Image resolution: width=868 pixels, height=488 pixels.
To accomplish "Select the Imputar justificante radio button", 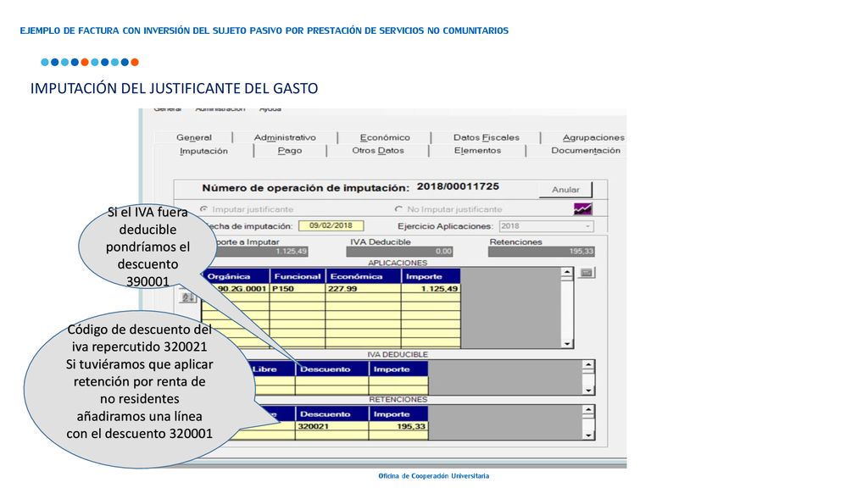I will point(203,209).
